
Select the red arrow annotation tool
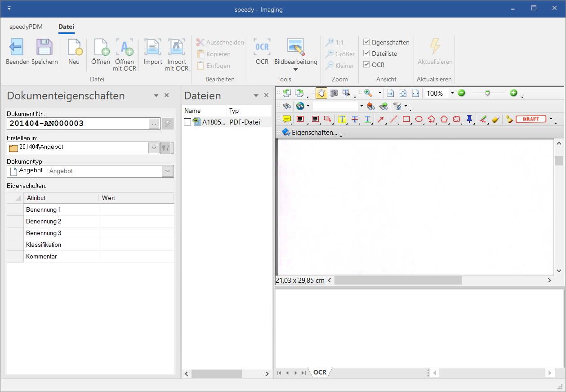[x=380, y=119]
